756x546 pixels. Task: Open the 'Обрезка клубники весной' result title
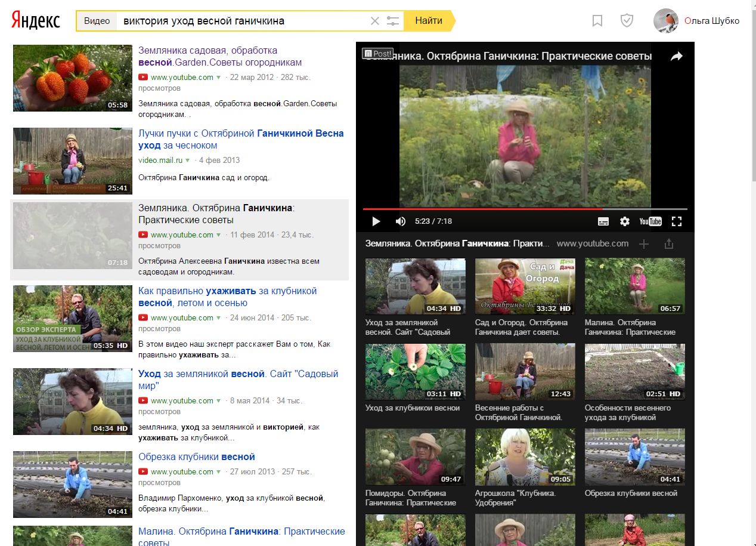197,457
